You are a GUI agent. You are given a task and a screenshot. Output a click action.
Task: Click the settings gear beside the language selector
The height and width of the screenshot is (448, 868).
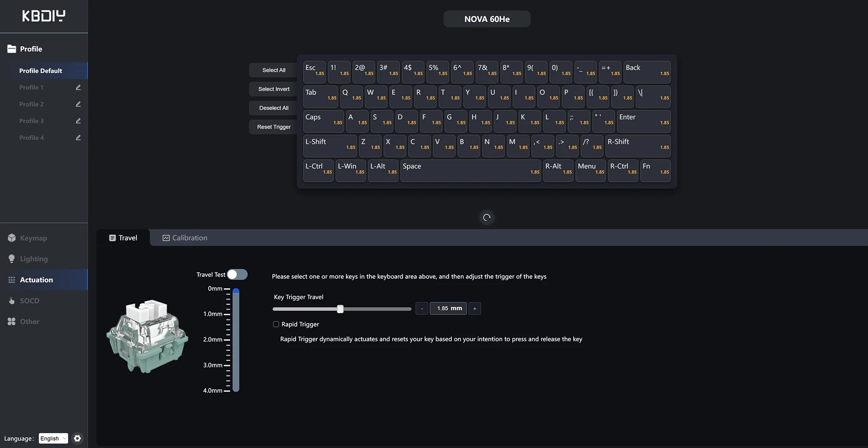[x=77, y=438]
